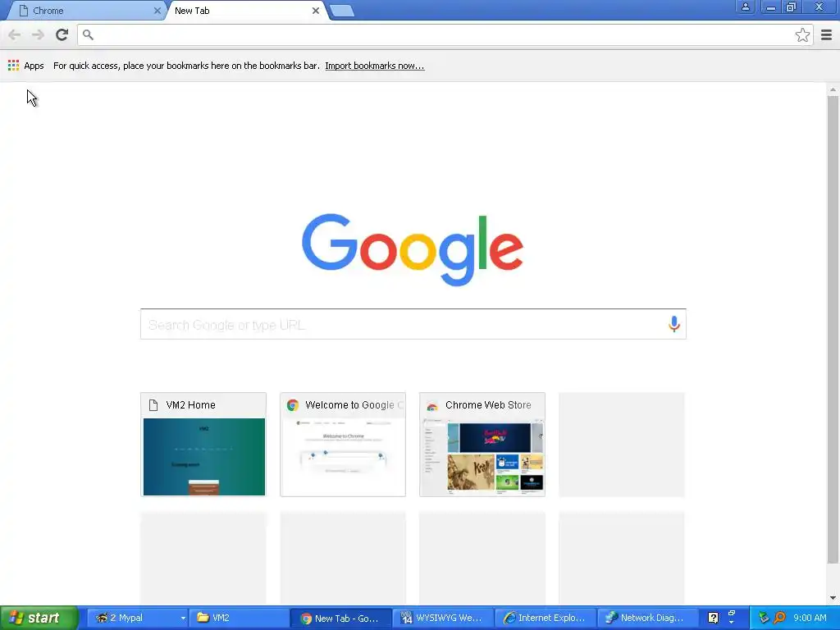
Task: Click Import bookmarks now link
Action: tap(374, 66)
